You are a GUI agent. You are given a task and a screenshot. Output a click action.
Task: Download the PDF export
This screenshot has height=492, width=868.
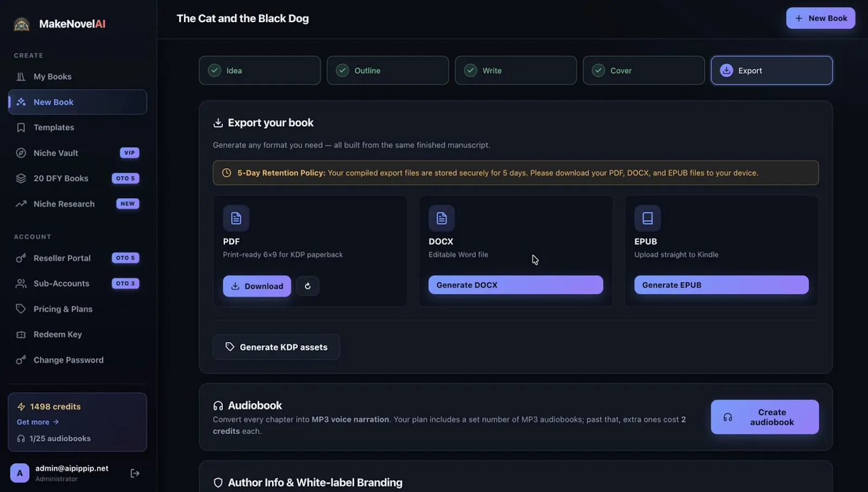[x=257, y=286]
